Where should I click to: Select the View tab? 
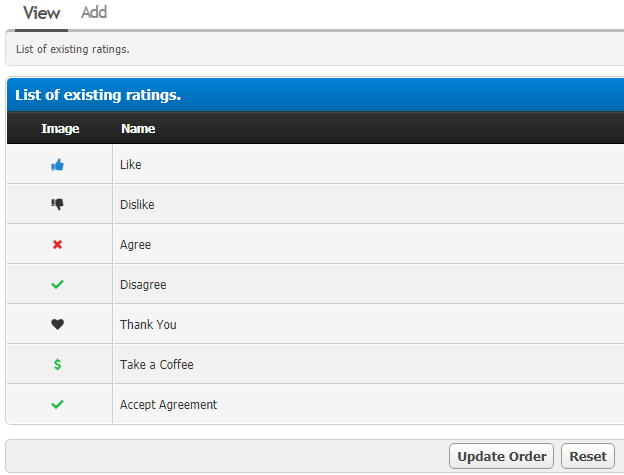[x=41, y=13]
